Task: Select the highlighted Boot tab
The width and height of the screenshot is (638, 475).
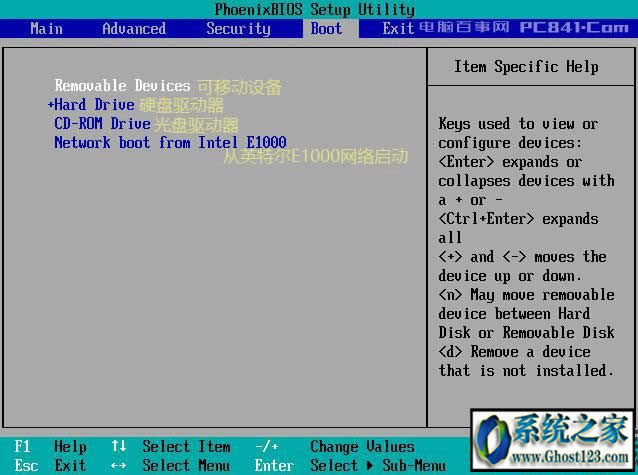Action: click(x=327, y=28)
